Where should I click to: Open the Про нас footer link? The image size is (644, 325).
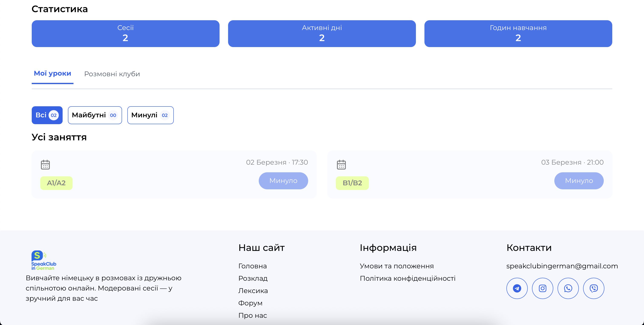coord(253,315)
